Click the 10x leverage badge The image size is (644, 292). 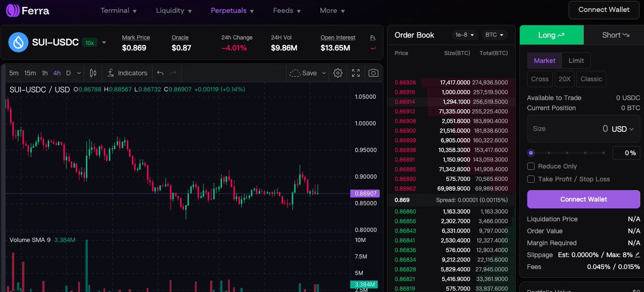tap(90, 42)
